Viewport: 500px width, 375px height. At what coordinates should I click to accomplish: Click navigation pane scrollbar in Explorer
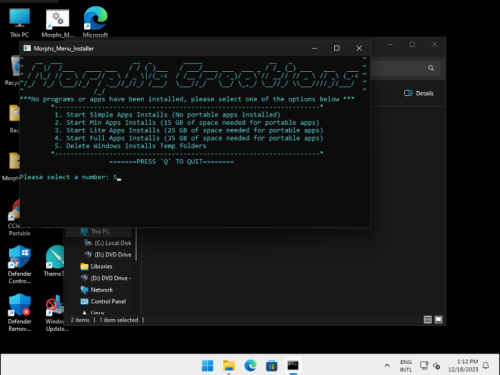pos(136,244)
